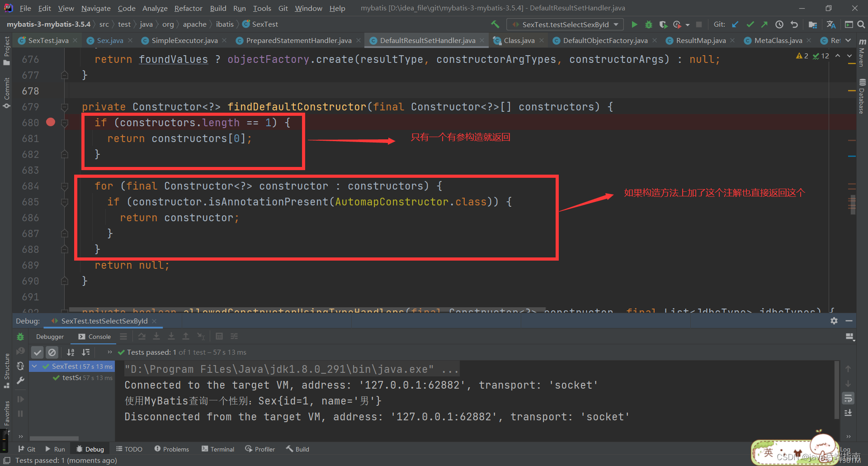The width and height of the screenshot is (868, 466).
Task: Click Step Out in the debugger toolbar
Action: coord(186,336)
